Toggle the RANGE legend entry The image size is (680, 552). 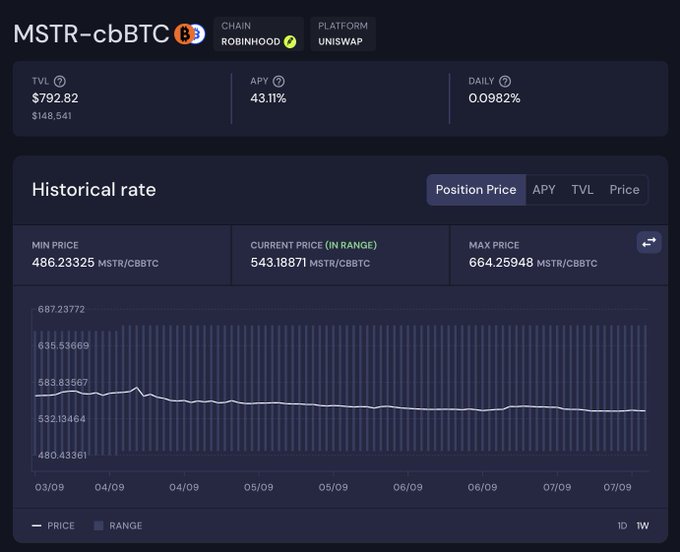(x=118, y=526)
